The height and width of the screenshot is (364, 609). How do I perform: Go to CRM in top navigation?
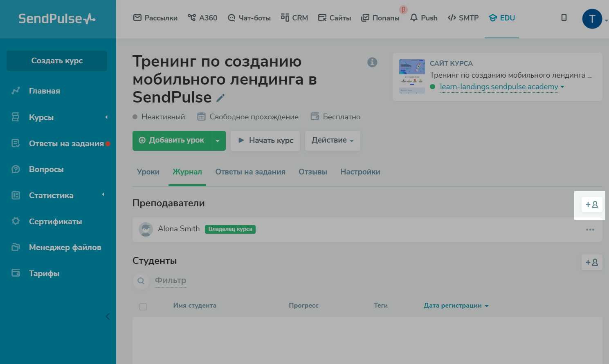coord(294,18)
